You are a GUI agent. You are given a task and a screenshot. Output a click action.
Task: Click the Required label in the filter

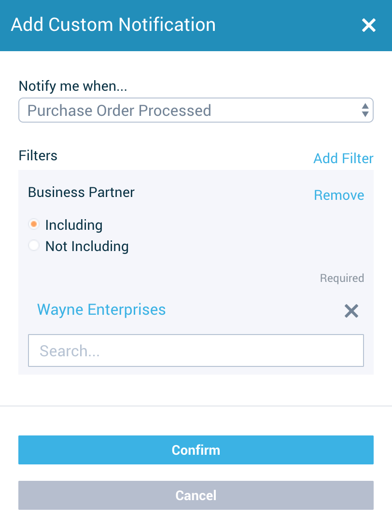(x=342, y=278)
